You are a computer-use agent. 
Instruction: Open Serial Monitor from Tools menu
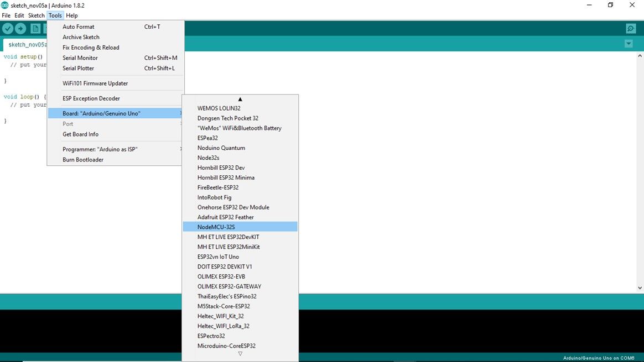pyautogui.click(x=115, y=58)
